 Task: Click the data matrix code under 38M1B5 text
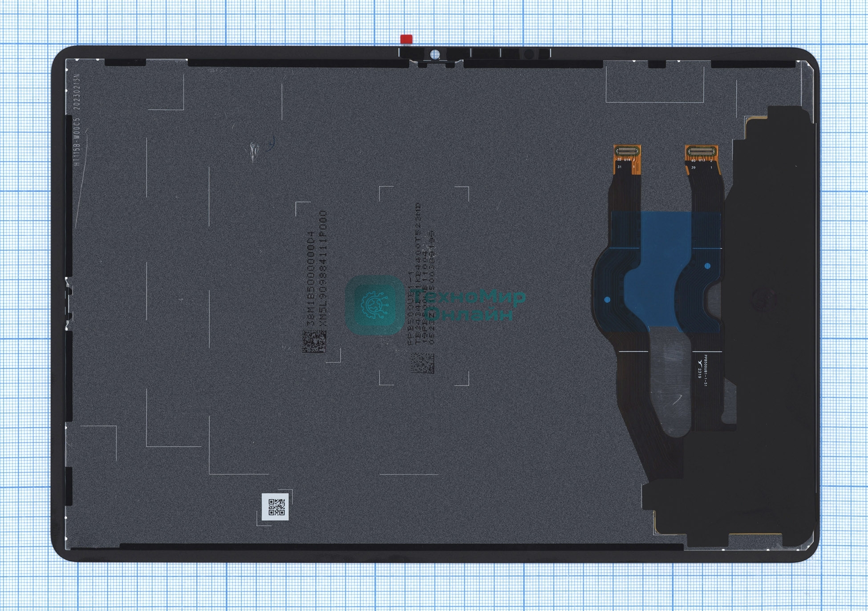click(314, 341)
